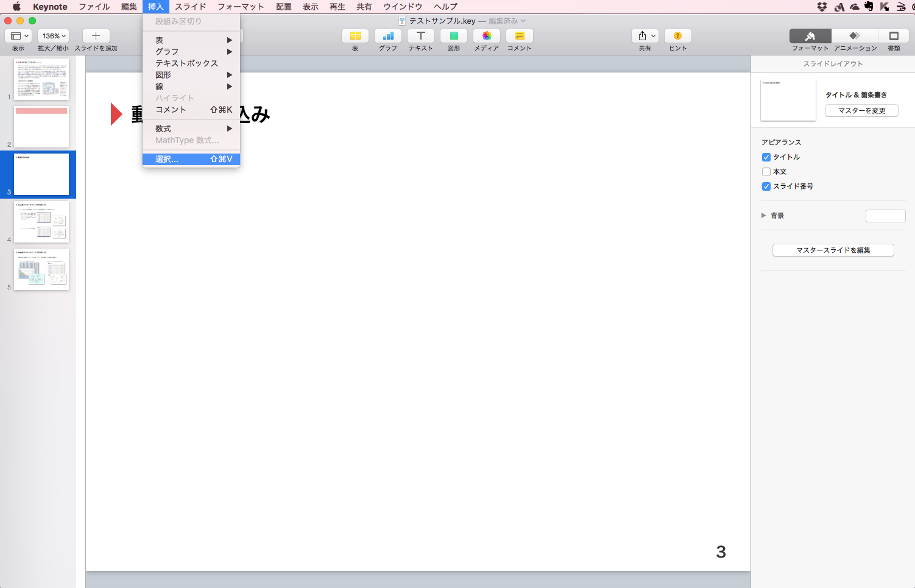The height and width of the screenshot is (588, 915).
Task: Add a comment using コメント toolbar icon
Action: [519, 36]
